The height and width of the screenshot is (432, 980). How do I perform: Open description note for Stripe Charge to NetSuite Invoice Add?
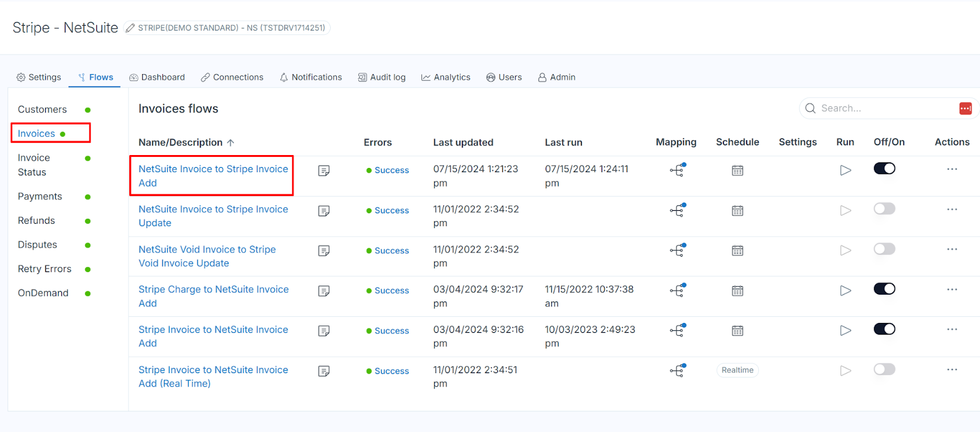click(x=324, y=290)
